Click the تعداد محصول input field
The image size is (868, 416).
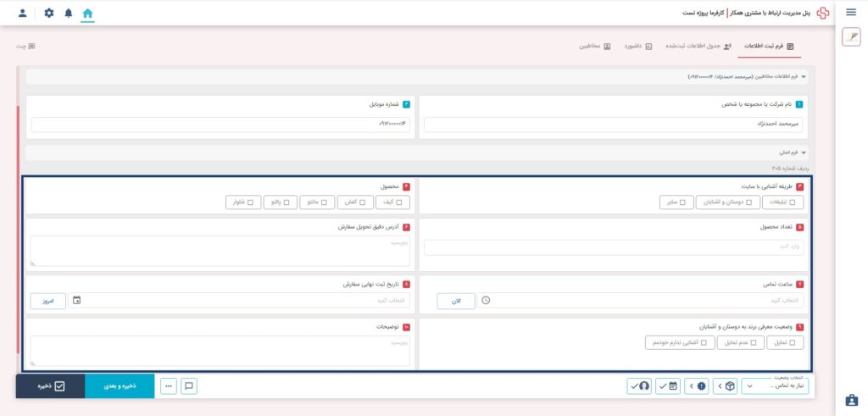614,247
